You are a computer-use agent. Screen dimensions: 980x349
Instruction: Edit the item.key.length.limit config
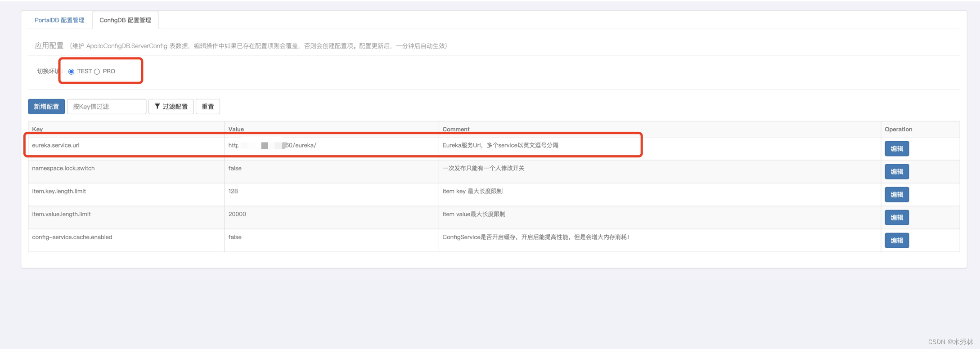click(897, 194)
